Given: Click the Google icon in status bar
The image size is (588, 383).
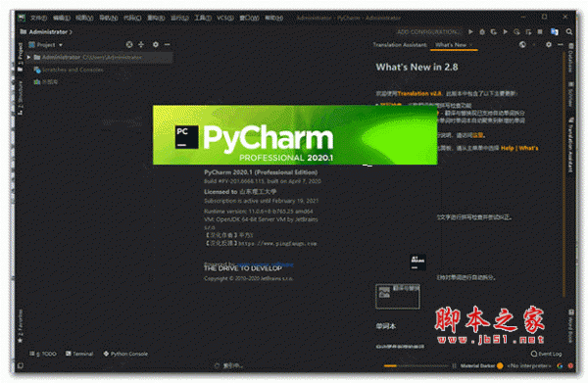Looking at the screenshot, I should coord(560,365).
